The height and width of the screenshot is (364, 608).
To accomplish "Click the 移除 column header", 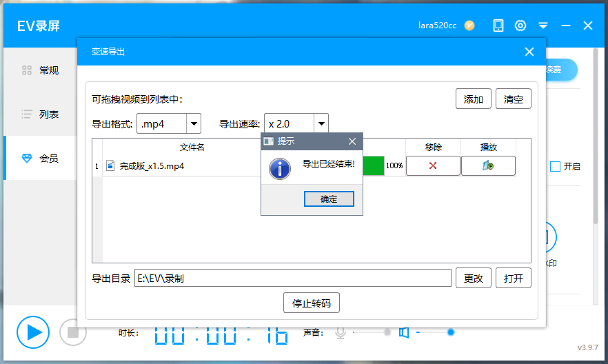I will [x=433, y=147].
